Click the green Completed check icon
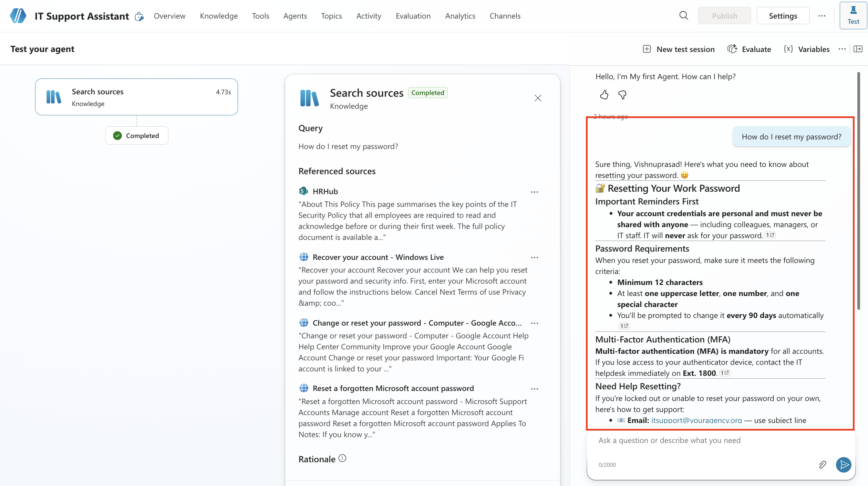The height and width of the screenshot is (486, 868). (117, 136)
